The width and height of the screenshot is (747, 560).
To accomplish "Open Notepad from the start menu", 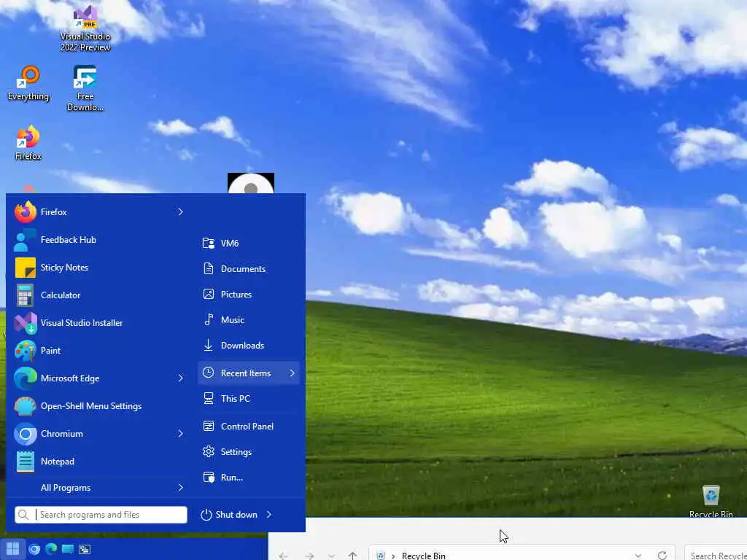I will click(x=99, y=461).
